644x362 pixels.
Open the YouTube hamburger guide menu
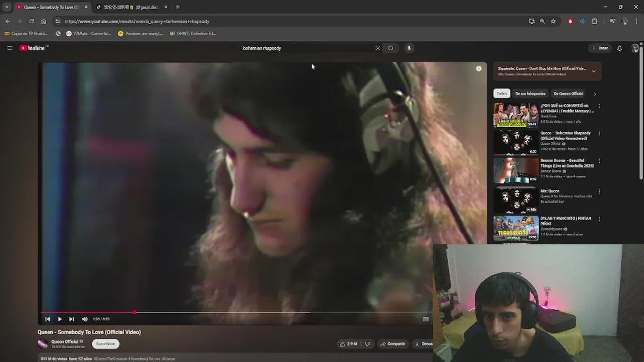point(9,48)
